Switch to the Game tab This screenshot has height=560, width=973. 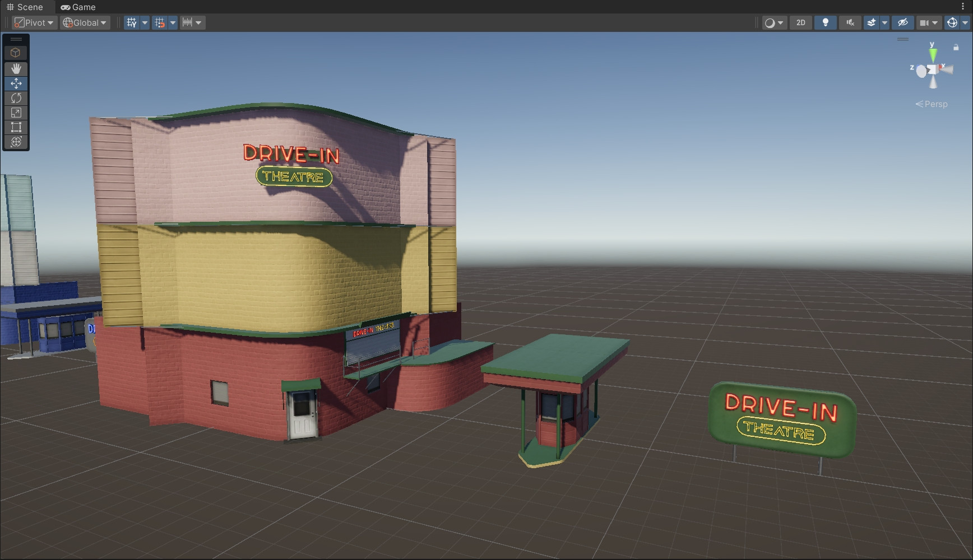[78, 7]
